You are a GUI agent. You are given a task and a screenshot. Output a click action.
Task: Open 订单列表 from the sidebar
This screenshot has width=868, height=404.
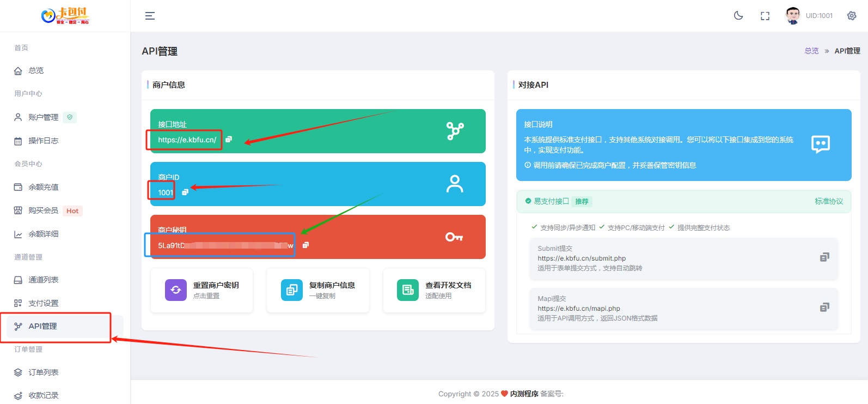coord(43,372)
